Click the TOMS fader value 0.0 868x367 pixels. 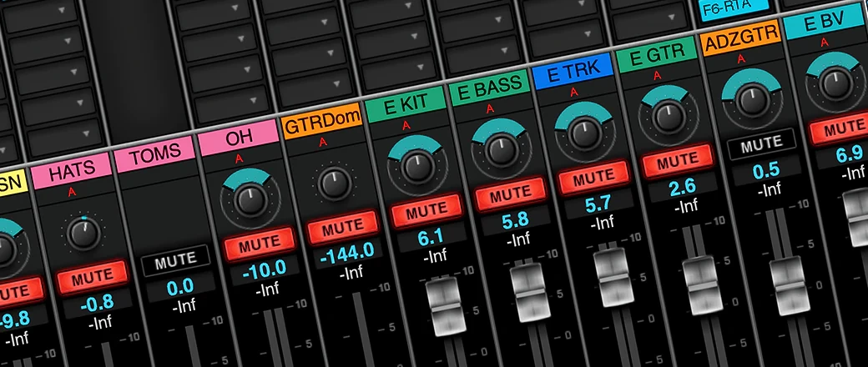coord(180,287)
